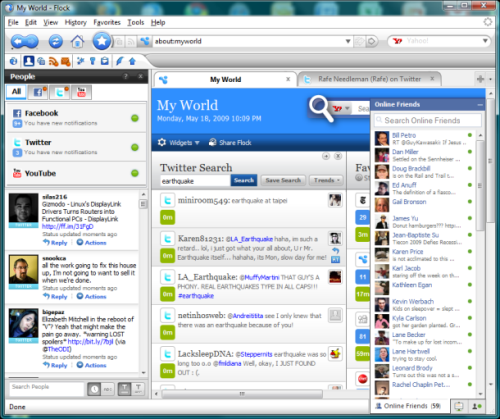This screenshot has width=500, height=419.
Task: Focus the Search Online Friends field
Action: (428, 120)
